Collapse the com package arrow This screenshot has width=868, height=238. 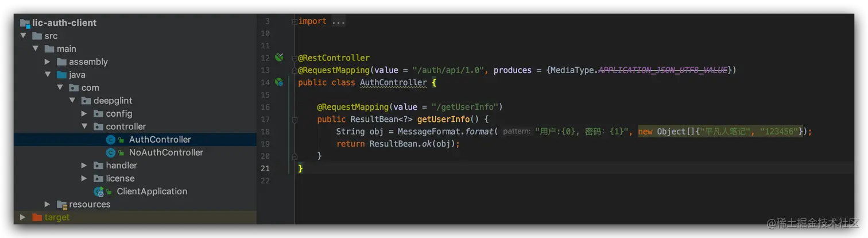click(x=60, y=87)
